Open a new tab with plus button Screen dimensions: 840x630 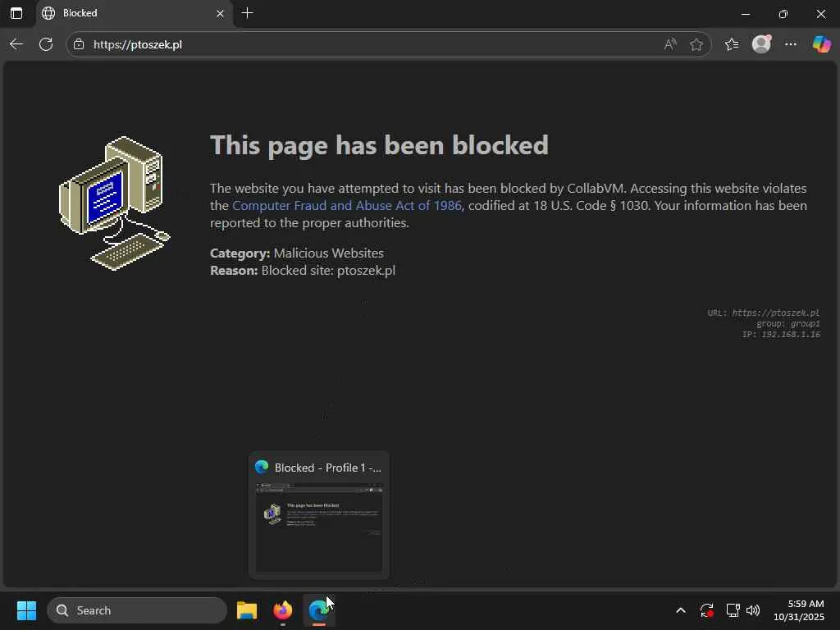click(x=247, y=13)
